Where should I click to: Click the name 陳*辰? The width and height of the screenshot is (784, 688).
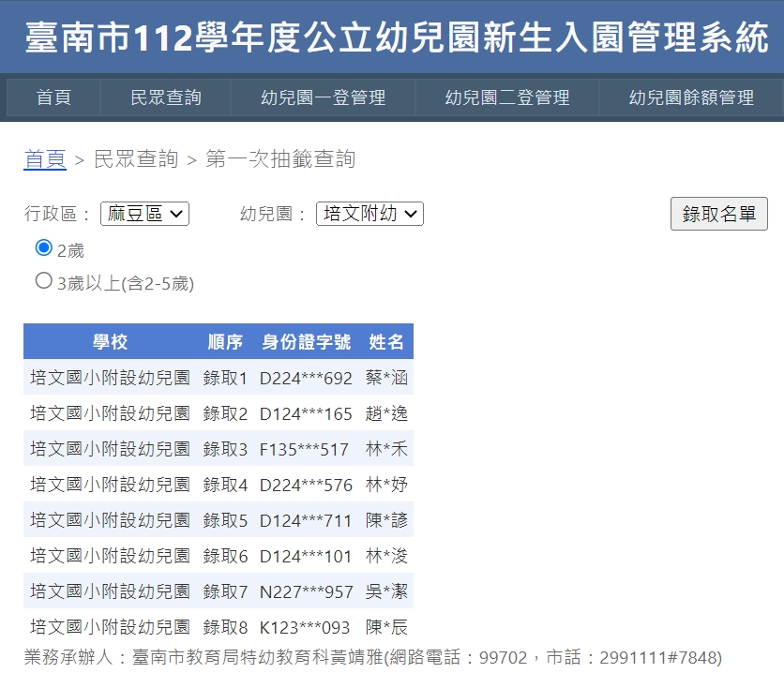coord(386,627)
